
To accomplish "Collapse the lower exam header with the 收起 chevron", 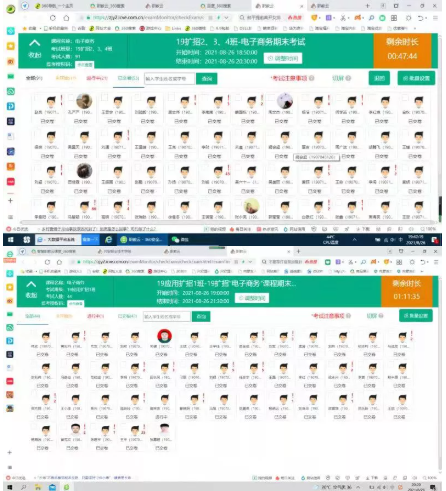I will (x=31, y=289).
